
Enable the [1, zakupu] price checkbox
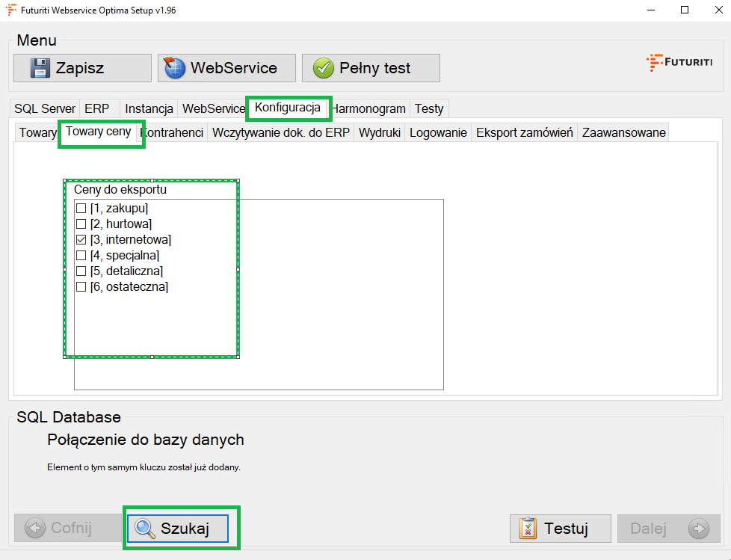(x=81, y=209)
